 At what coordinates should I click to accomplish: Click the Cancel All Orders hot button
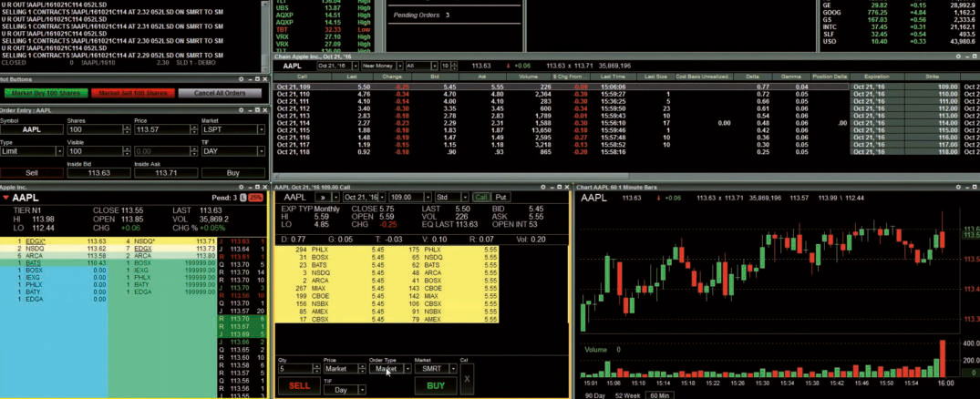[220, 93]
